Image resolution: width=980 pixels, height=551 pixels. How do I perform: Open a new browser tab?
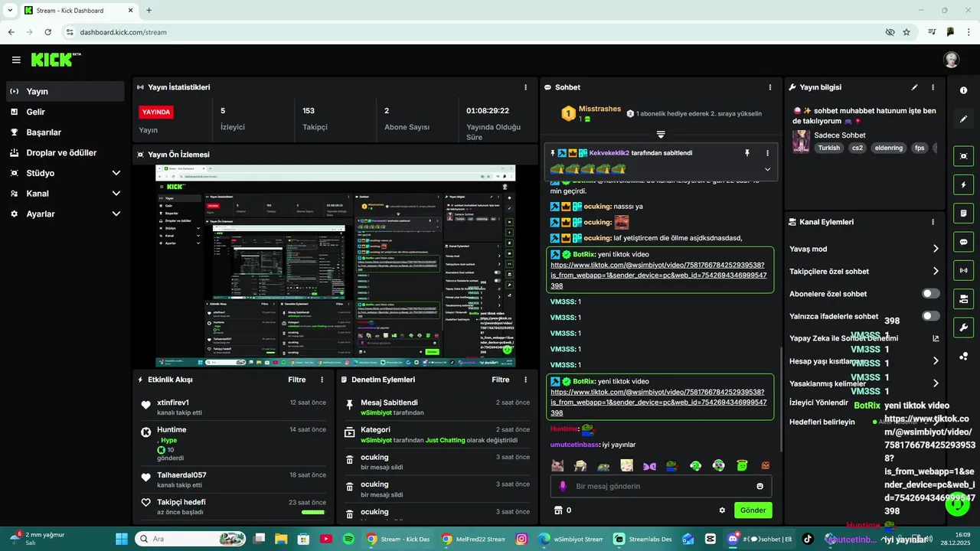[149, 11]
